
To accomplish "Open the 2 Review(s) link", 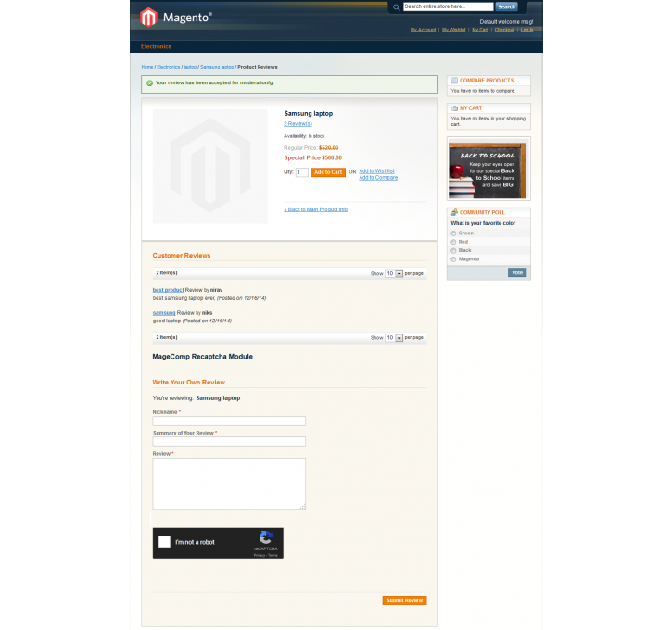I will click(298, 124).
